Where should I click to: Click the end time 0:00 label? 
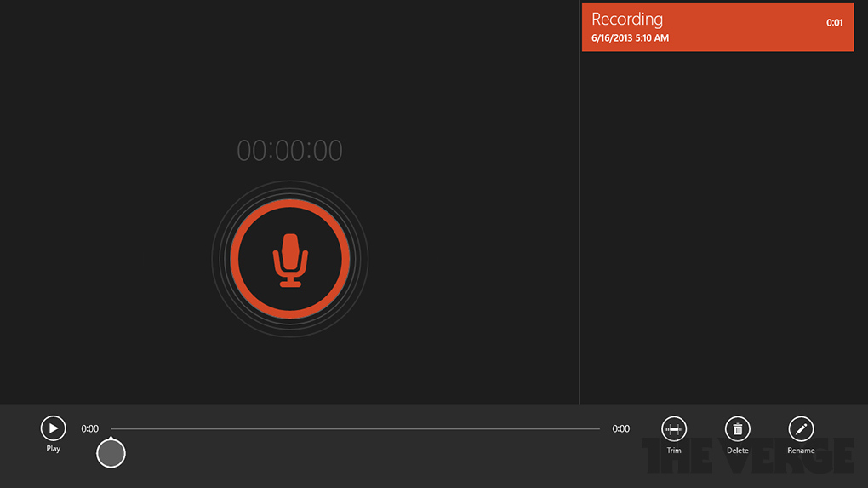[x=621, y=429]
